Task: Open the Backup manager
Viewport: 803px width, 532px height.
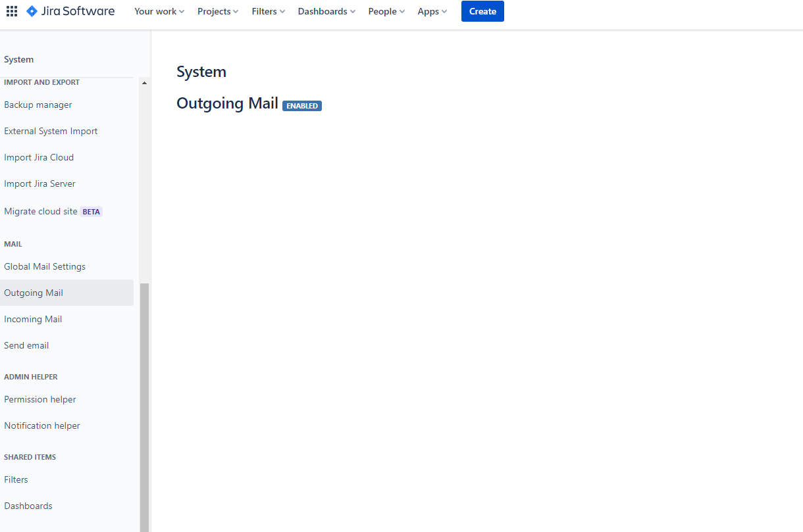Action: (38, 105)
